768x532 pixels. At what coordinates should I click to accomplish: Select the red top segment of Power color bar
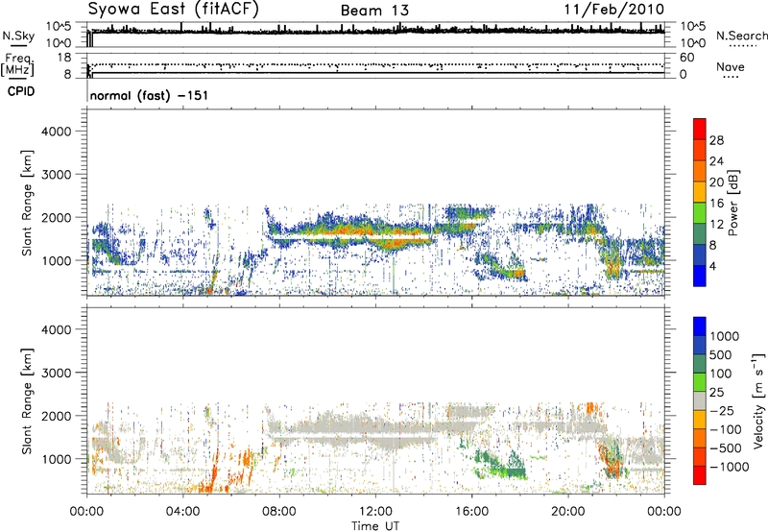700,129
